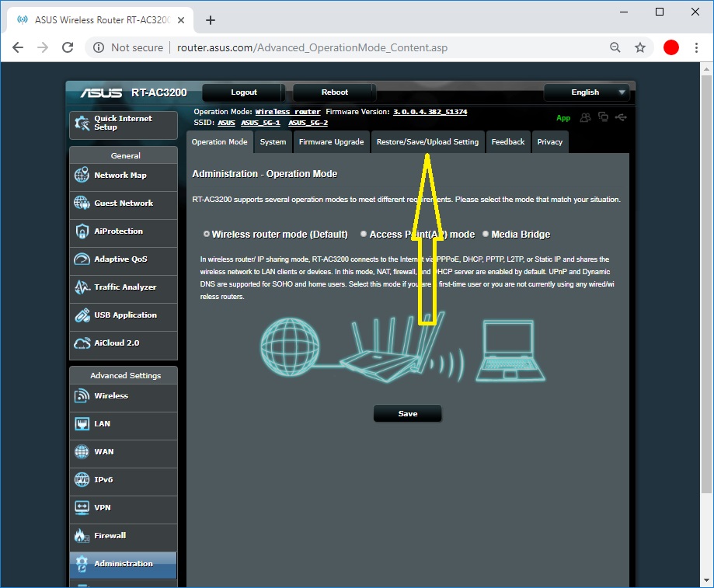
Task: Click the Logout button
Action: [244, 92]
